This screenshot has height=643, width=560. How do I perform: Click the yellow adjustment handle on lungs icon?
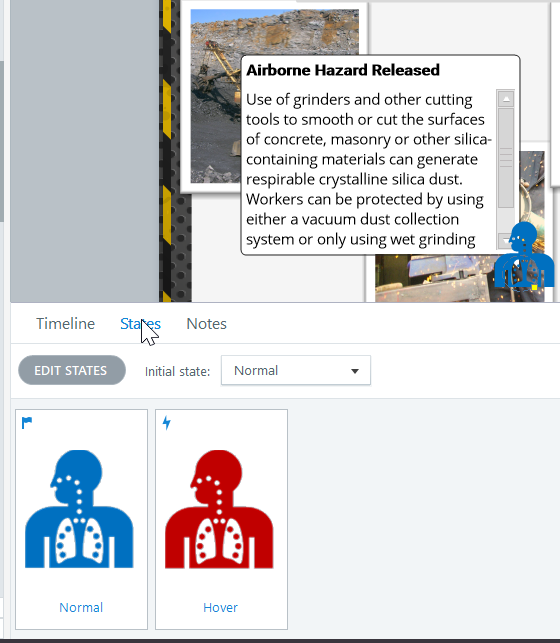click(534, 287)
